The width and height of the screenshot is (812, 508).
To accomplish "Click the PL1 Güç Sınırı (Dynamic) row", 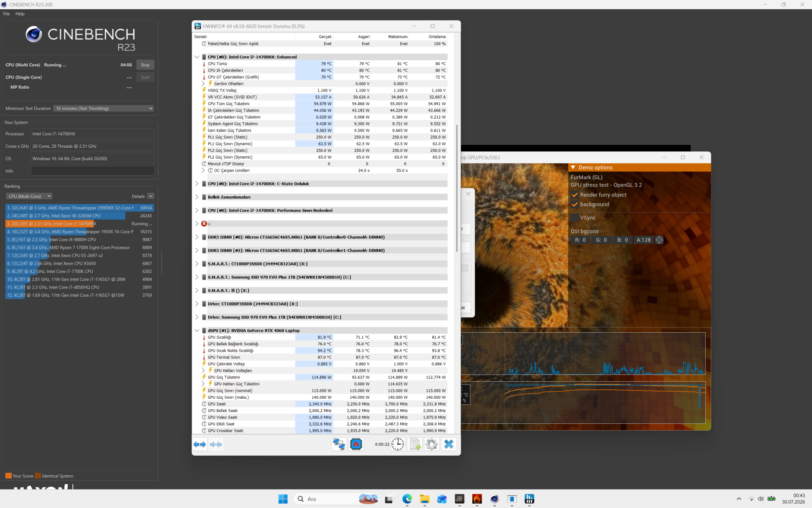I will click(x=324, y=144).
